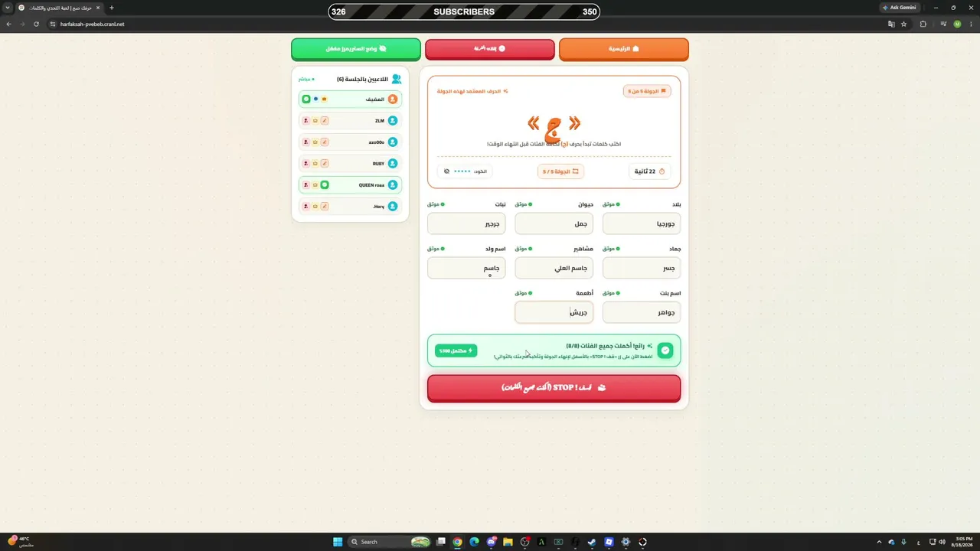
Task: Close the current browser tab
Action: (98, 8)
